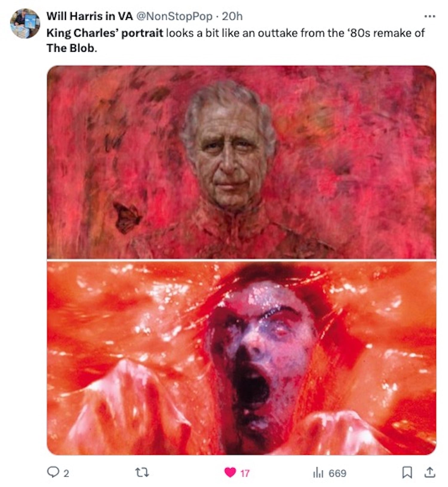This screenshot has width=448, height=487.
Task: Click the 669 views count
Action: coord(337,473)
